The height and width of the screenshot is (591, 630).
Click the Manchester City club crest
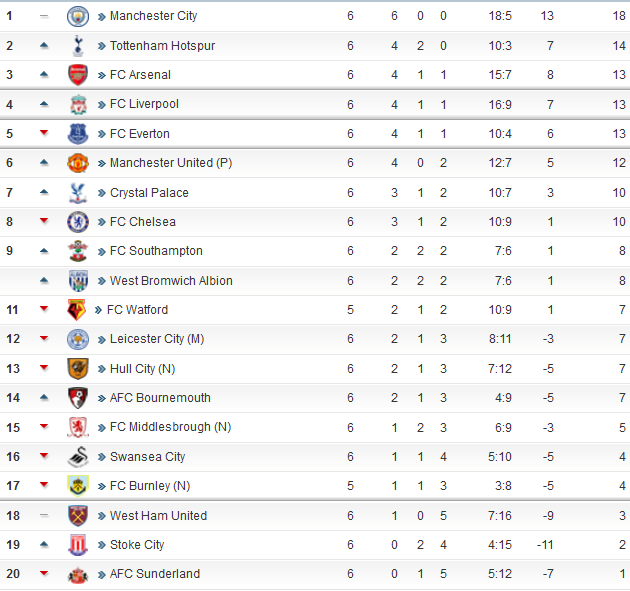point(78,16)
